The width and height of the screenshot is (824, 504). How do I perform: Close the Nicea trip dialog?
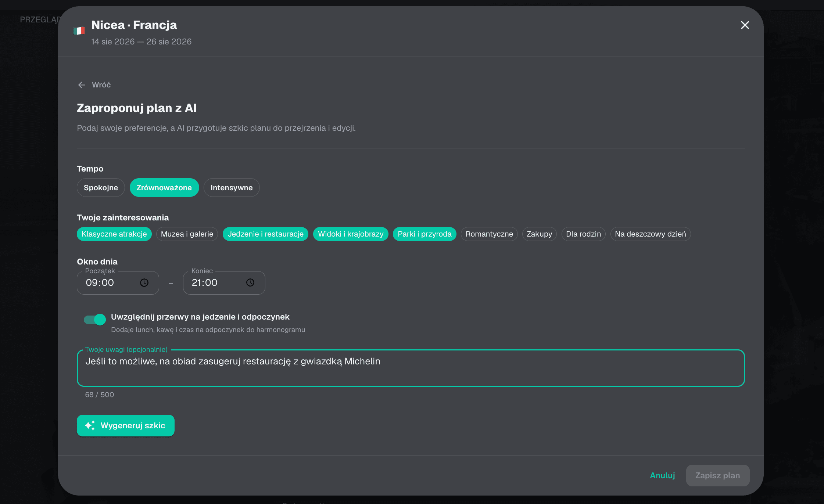pos(745,25)
